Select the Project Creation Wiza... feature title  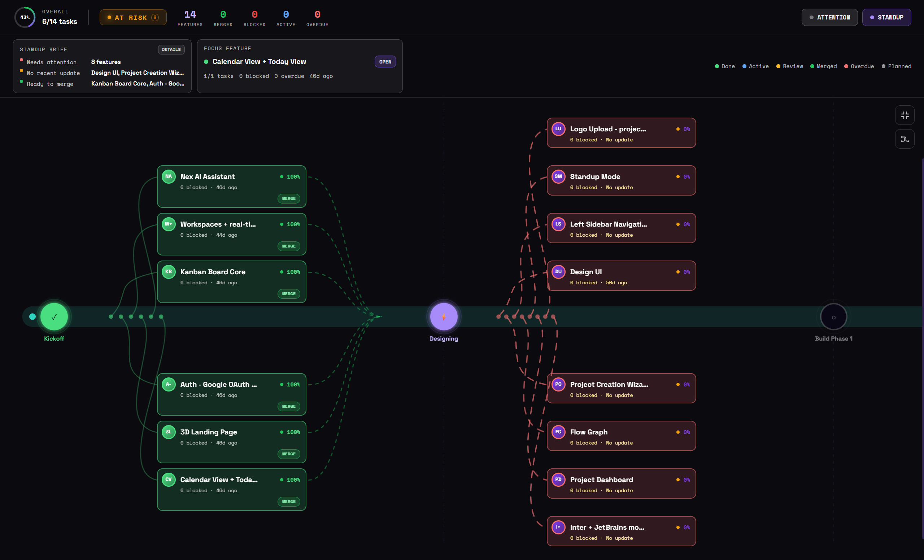coord(609,384)
